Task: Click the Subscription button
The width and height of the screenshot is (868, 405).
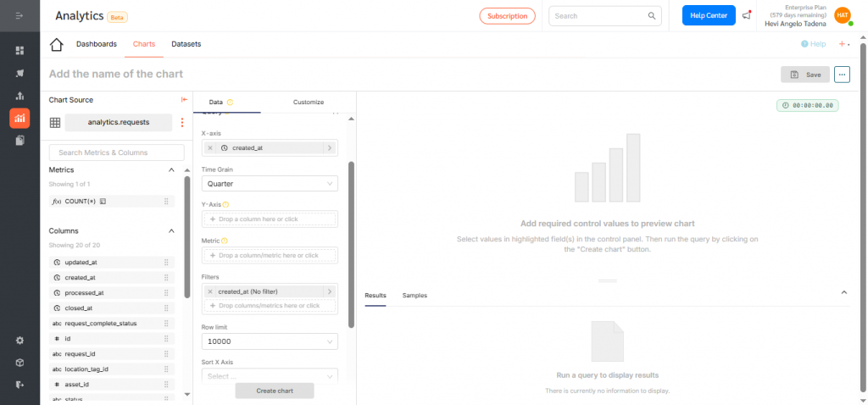Action: 507,15
